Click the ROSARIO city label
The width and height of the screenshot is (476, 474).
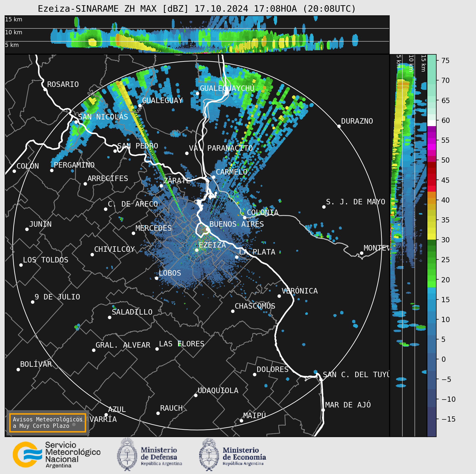[x=63, y=84]
